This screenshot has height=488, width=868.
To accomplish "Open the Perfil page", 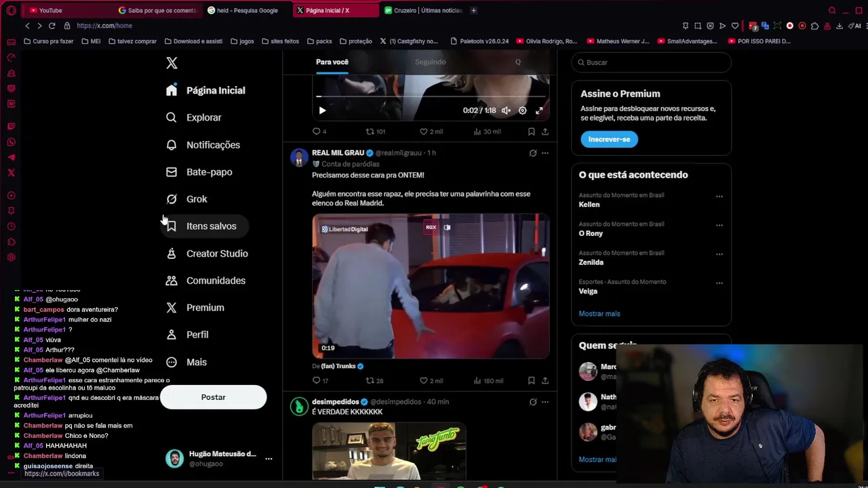I will (188, 335).
